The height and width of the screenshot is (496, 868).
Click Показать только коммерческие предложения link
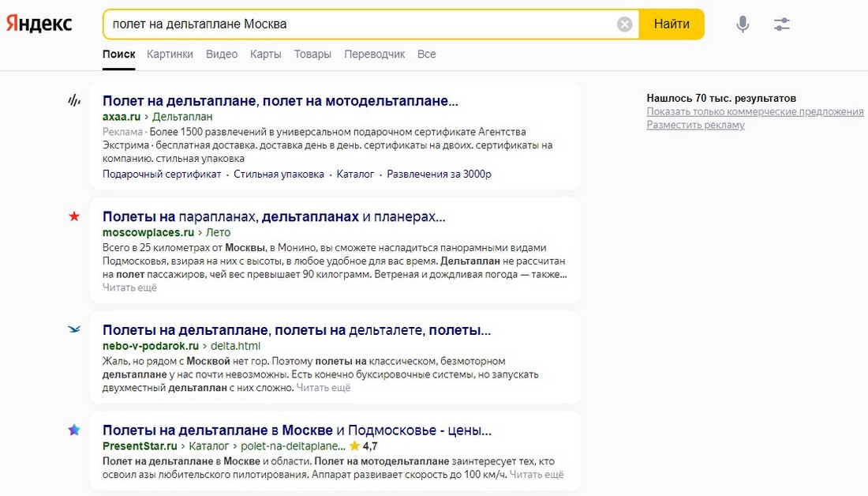[755, 112]
